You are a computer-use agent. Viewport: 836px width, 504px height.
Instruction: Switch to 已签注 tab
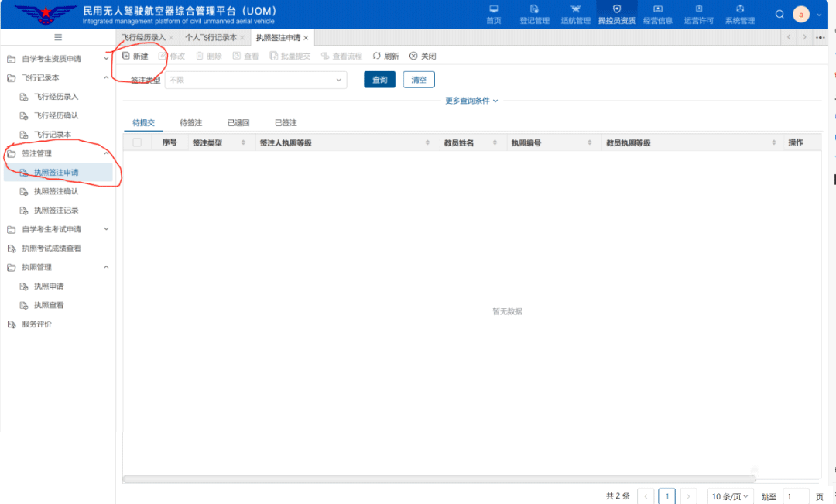point(286,122)
